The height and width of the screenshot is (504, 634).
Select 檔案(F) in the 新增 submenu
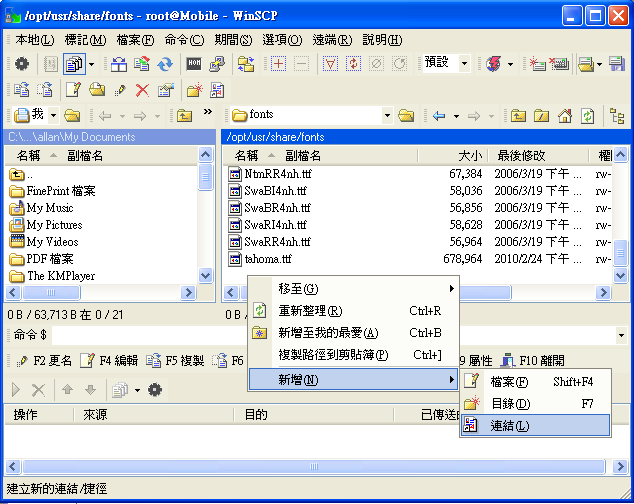pyautogui.click(x=536, y=381)
